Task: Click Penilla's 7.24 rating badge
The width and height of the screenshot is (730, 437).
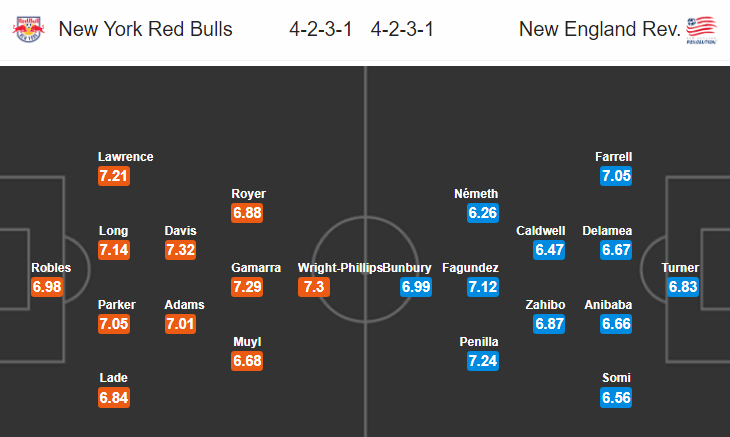Action: tap(483, 361)
